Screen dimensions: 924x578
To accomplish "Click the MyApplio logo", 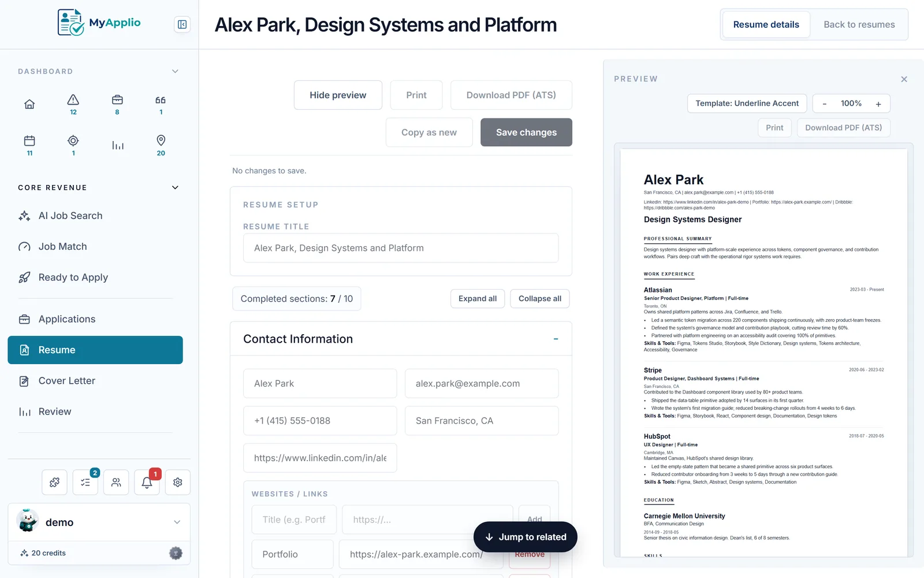I will click(x=99, y=23).
